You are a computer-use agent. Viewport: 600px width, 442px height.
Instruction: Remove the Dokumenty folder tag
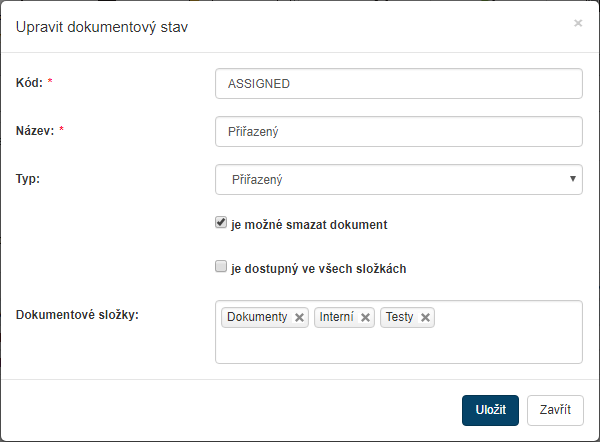(299, 318)
